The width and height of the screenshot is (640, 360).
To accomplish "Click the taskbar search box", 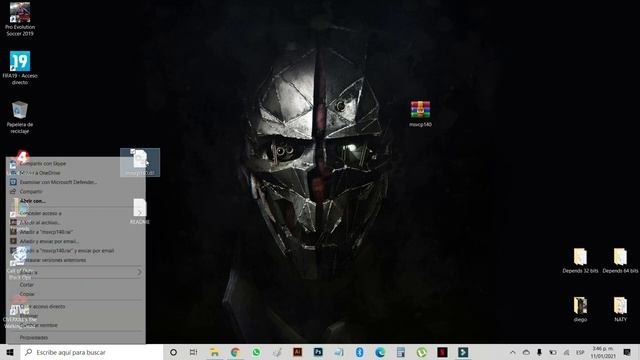I will [x=92, y=352].
